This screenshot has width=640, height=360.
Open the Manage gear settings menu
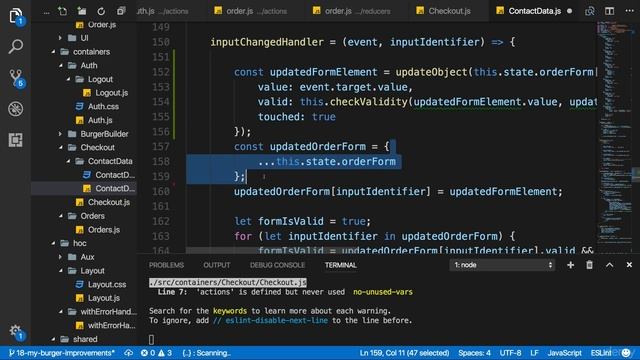coord(16,331)
